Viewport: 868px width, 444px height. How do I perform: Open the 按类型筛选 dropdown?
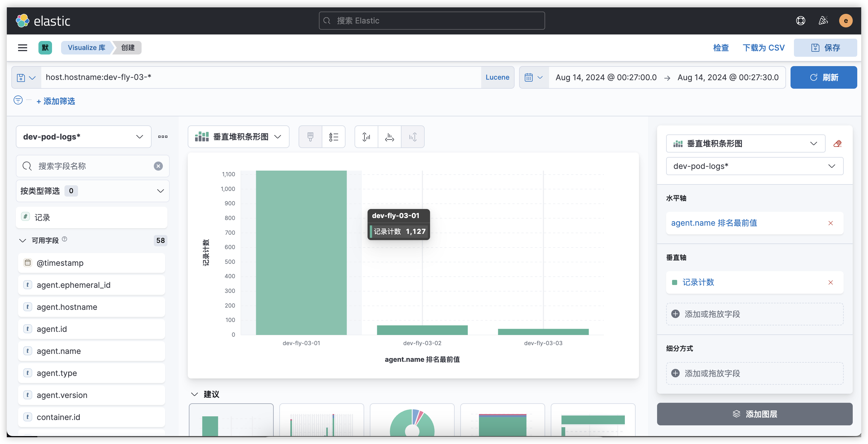point(92,191)
